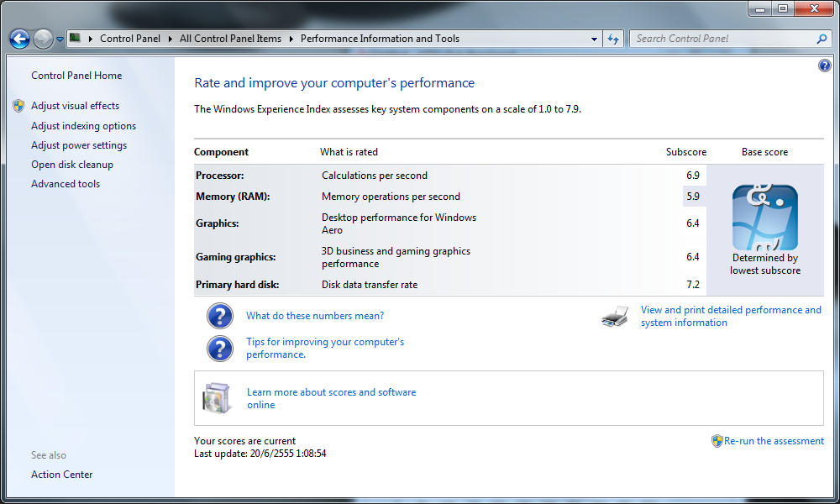Click the Memory (RAM) subscore 5.9

click(693, 197)
